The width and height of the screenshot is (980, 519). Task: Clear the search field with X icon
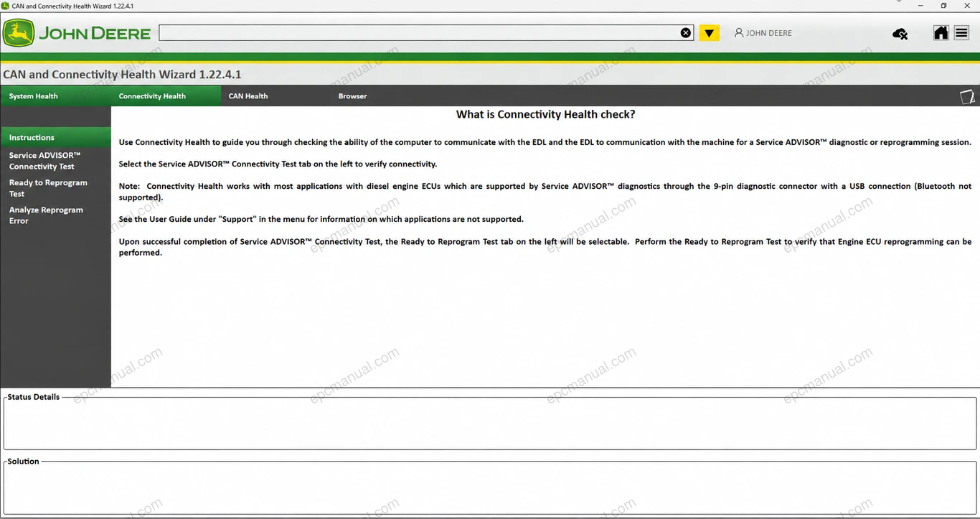coord(686,33)
